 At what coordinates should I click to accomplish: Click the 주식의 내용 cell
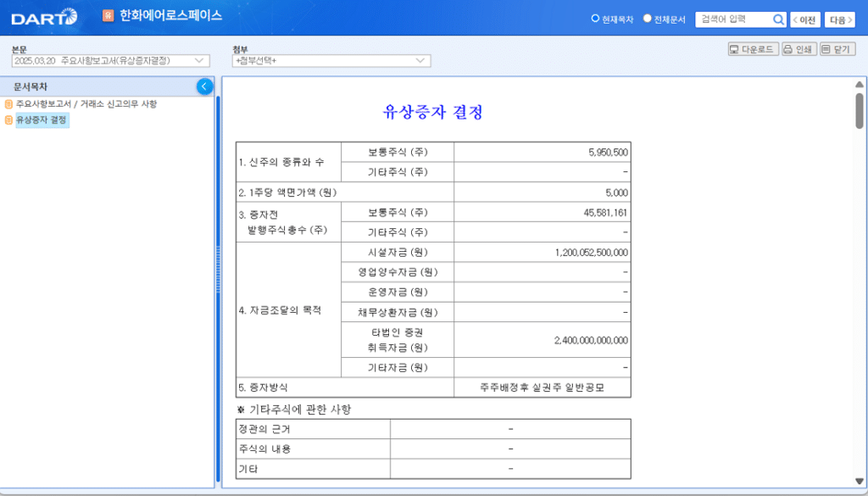pyautogui.click(x=313, y=449)
